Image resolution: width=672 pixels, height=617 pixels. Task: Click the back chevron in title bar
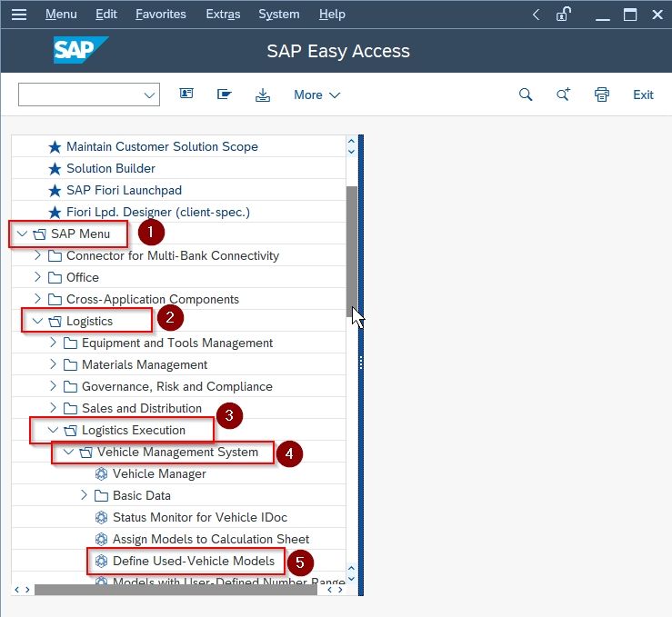(536, 15)
